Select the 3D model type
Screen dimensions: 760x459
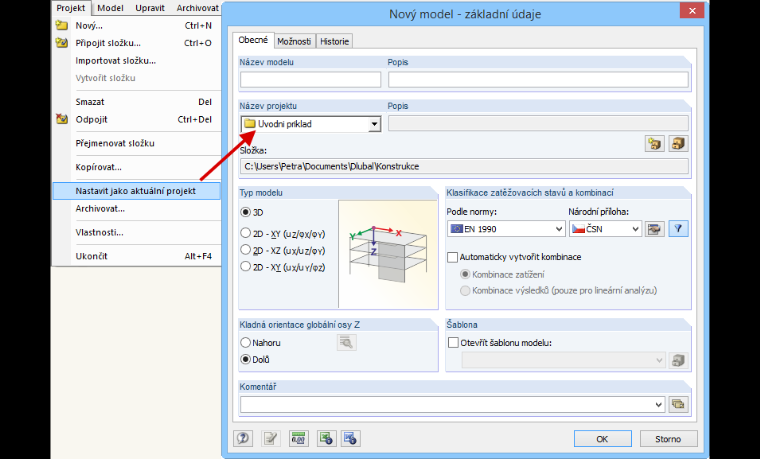(246, 212)
